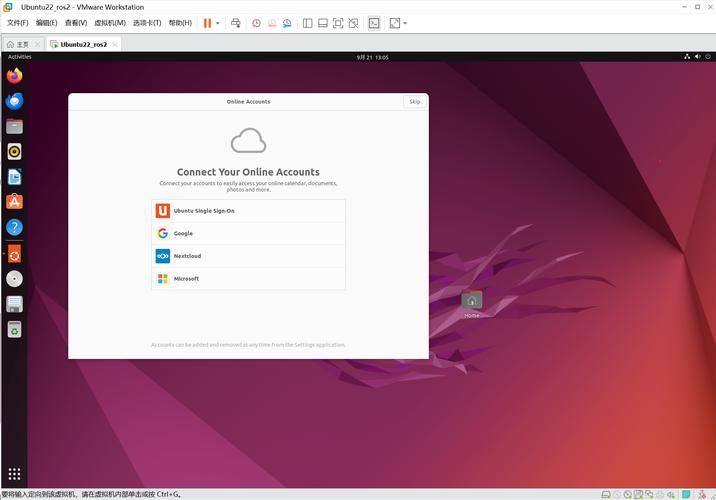
Task: Pause the virtual machine from toolbar
Action: pos(207,23)
